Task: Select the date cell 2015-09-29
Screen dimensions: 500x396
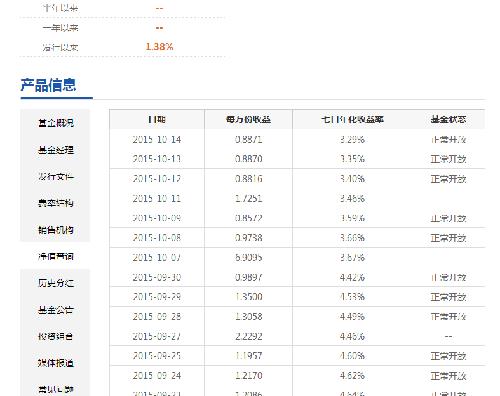Action: coord(157,297)
